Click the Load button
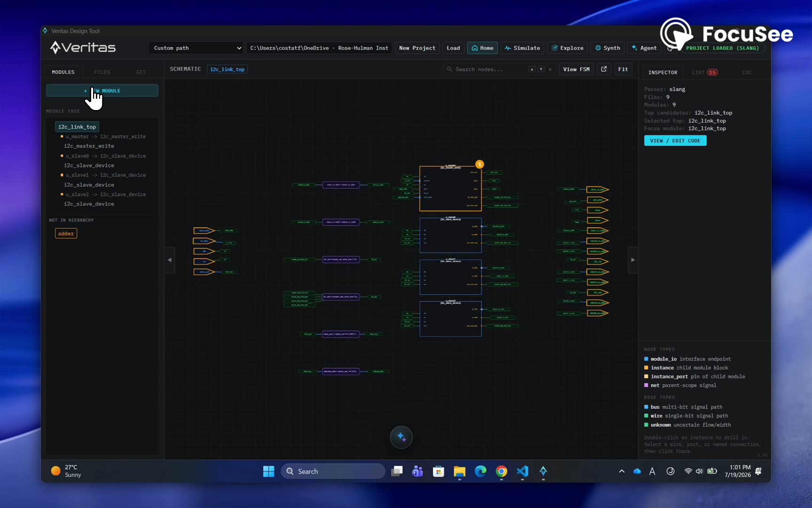This screenshot has width=812, height=508. point(453,48)
